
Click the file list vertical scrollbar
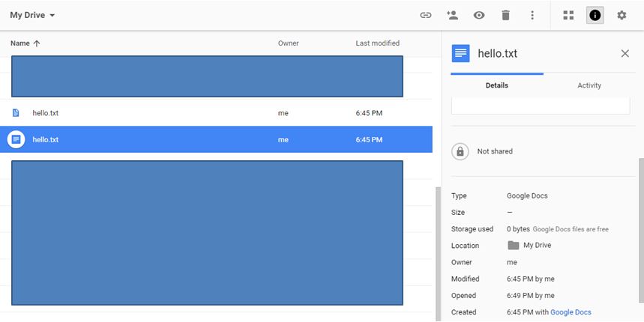click(438, 255)
